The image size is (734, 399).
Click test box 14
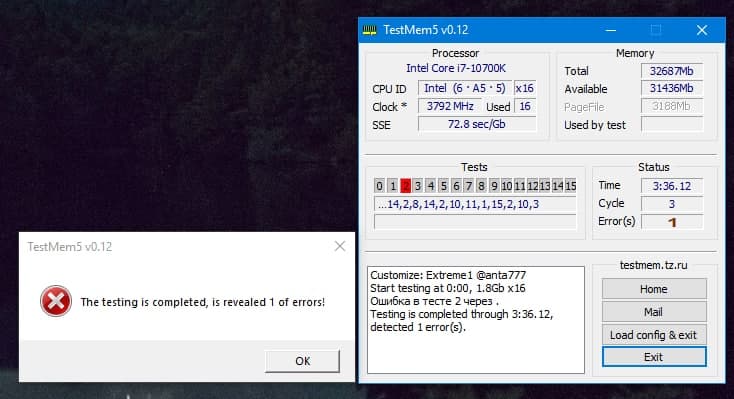pyautogui.click(x=558, y=186)
